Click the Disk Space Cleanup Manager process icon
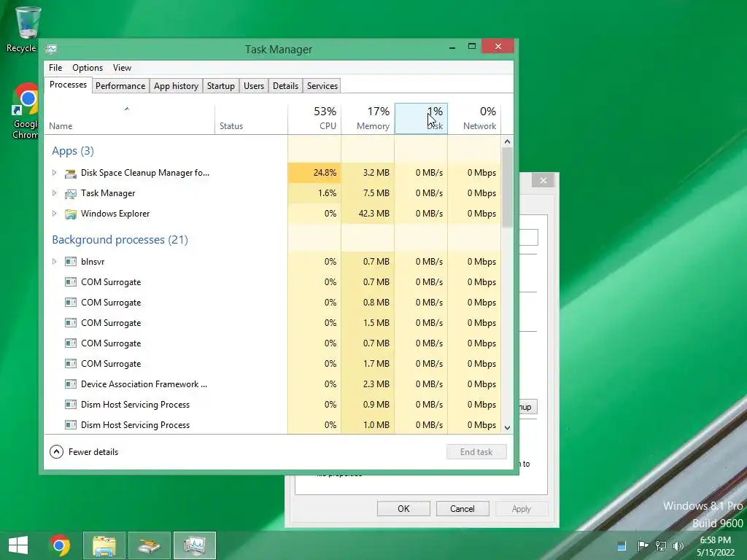This screenshot has height=560, width=747. (x=71, y=173)
